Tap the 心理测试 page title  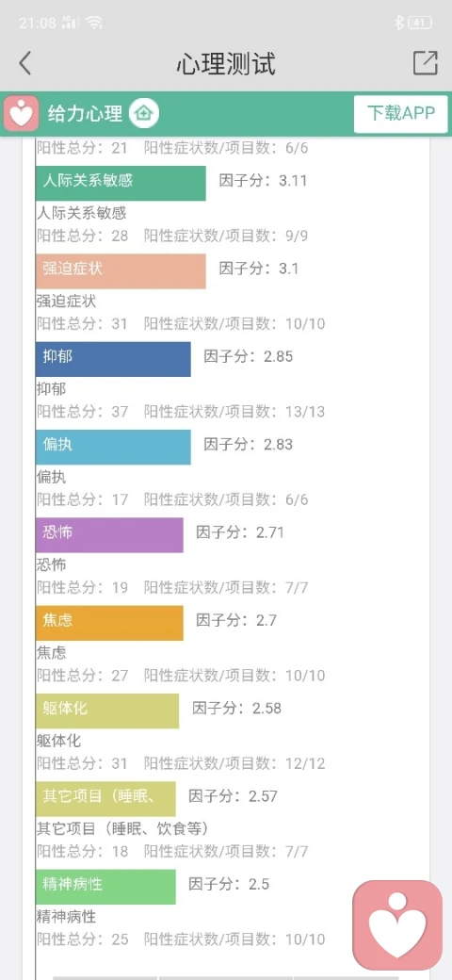[x=225, y=64]
